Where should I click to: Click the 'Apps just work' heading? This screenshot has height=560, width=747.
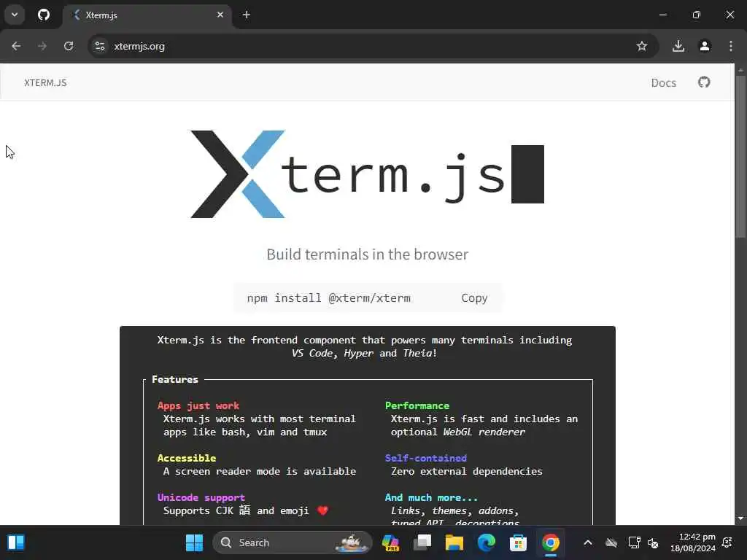coord(198,405)
